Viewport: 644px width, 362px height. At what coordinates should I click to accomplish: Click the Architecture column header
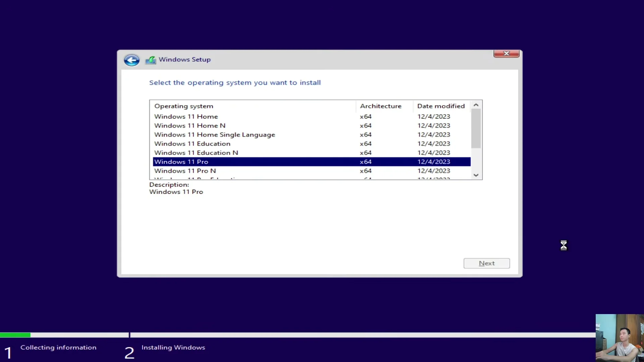pos(384,106)
